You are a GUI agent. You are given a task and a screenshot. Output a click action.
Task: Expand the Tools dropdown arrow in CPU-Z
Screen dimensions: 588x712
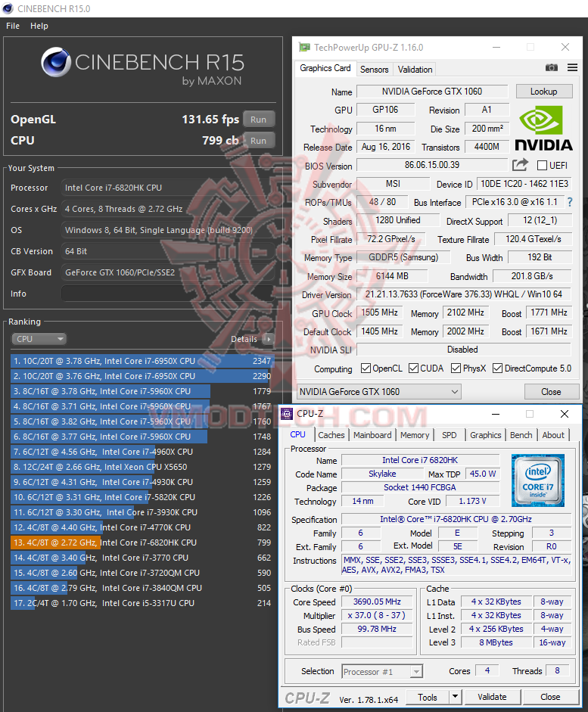pos(456,697)
